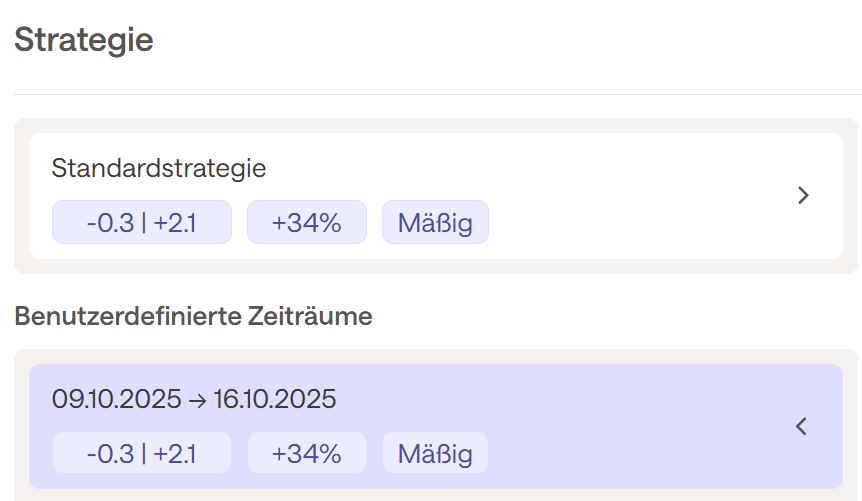Viewport: 862px width, 501px height.
Task: Click the Mäßig tag in the custom period
Action: 435,453
